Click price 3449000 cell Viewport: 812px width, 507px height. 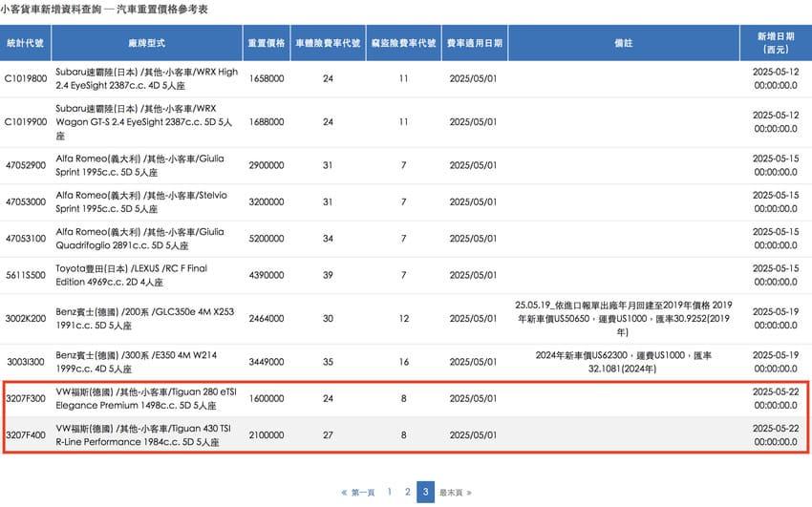[x=267, y=362]
